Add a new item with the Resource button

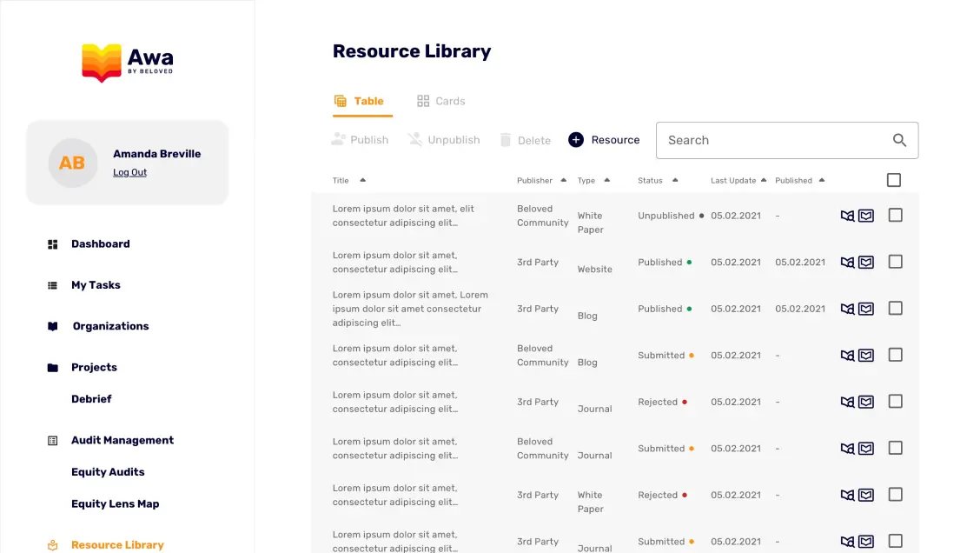point(605,139)
